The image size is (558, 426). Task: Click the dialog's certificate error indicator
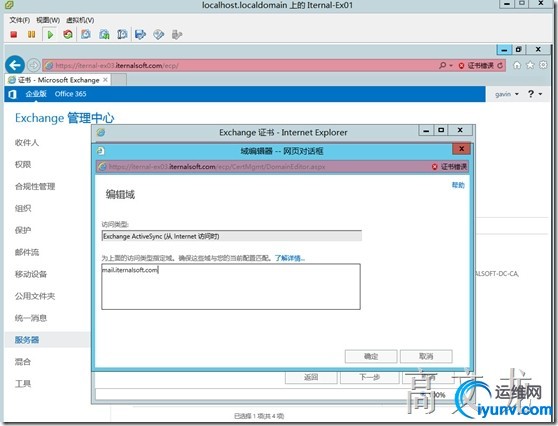(449, 167)
